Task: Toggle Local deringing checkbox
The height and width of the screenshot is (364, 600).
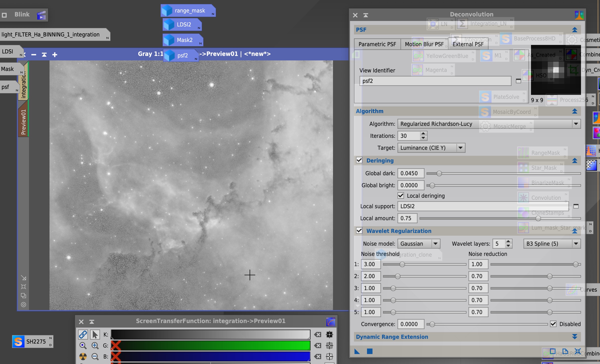Action: pyautogui.click(x=401, y=195)
